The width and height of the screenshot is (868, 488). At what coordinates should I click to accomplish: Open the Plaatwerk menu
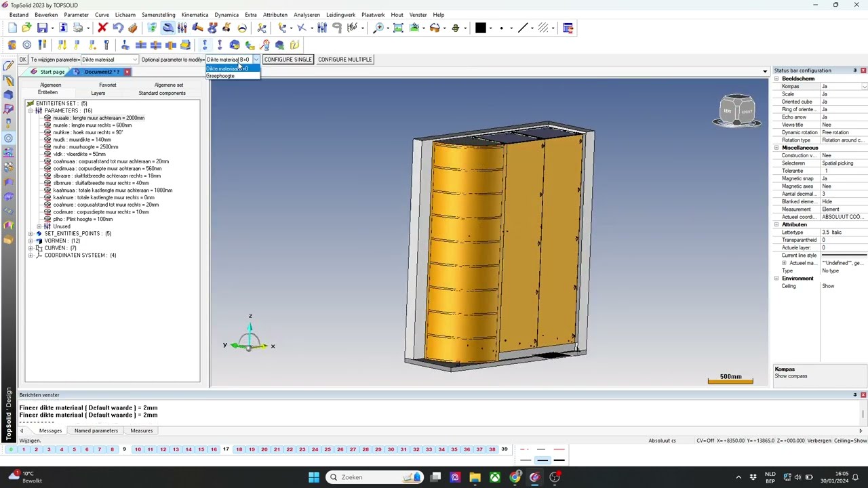[373, 15]
